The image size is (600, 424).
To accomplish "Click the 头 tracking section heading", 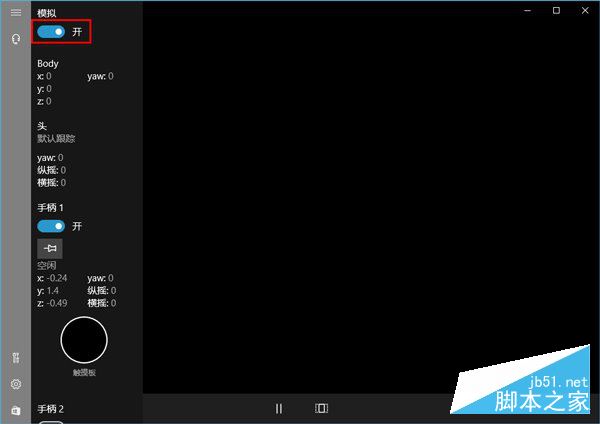I will pyautogui.click(x=41, y=126).
